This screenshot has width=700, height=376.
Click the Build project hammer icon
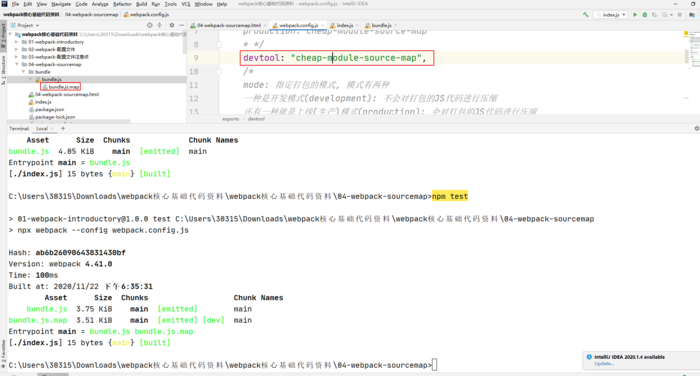point(585,15)
